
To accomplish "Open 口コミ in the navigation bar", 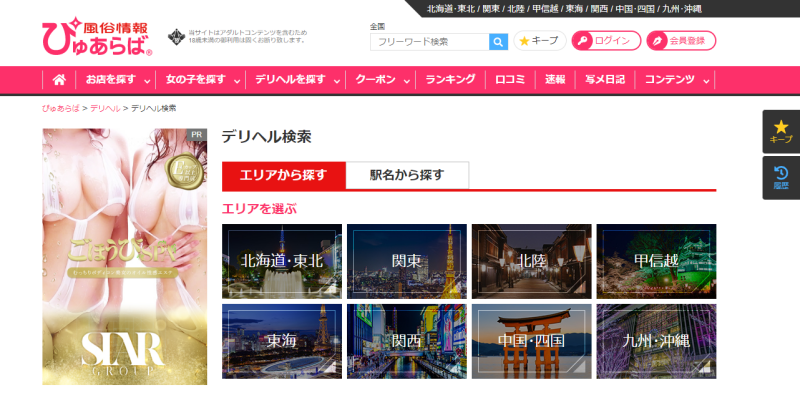I will 510,79.
